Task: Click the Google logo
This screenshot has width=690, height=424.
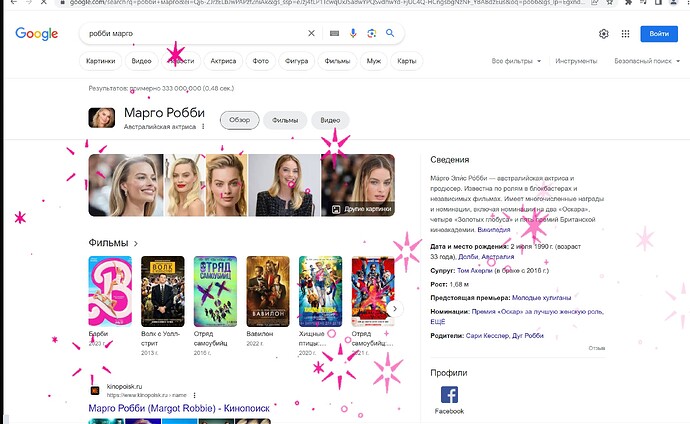Action: [x=36, y=34]
